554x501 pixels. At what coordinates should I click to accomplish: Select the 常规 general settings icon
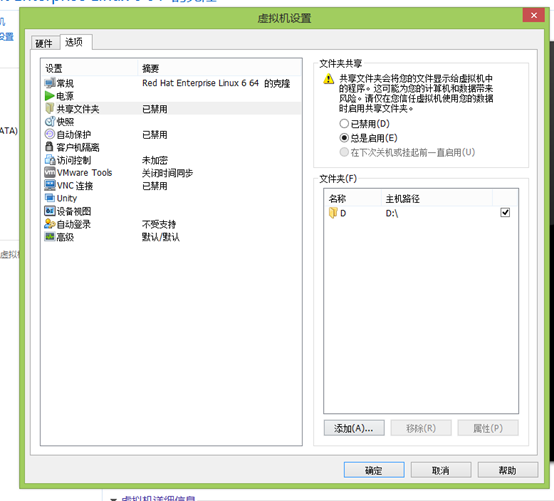(50, 83)
